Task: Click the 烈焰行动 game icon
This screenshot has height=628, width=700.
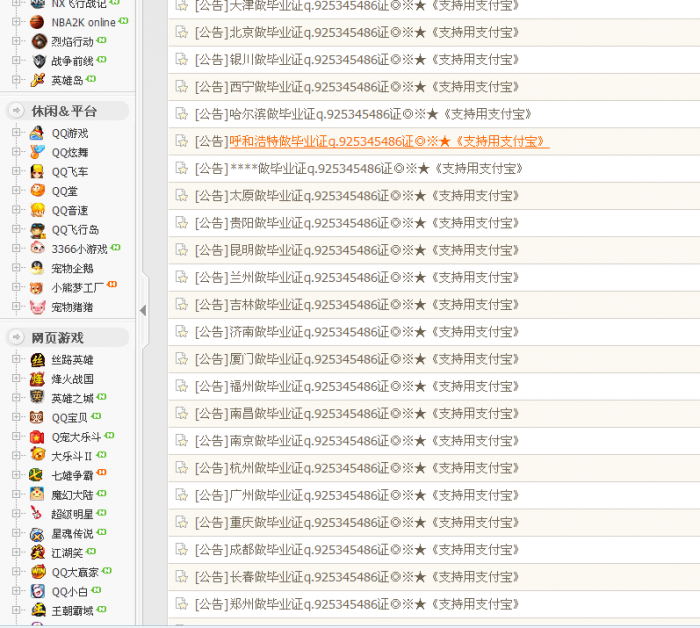Action: (39, 42)
